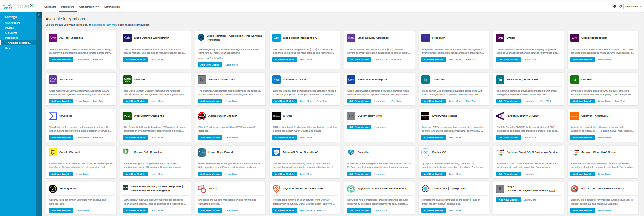Click the Shodan module logo
Viewport: 644px width, 216px height.
pos(202,189)
